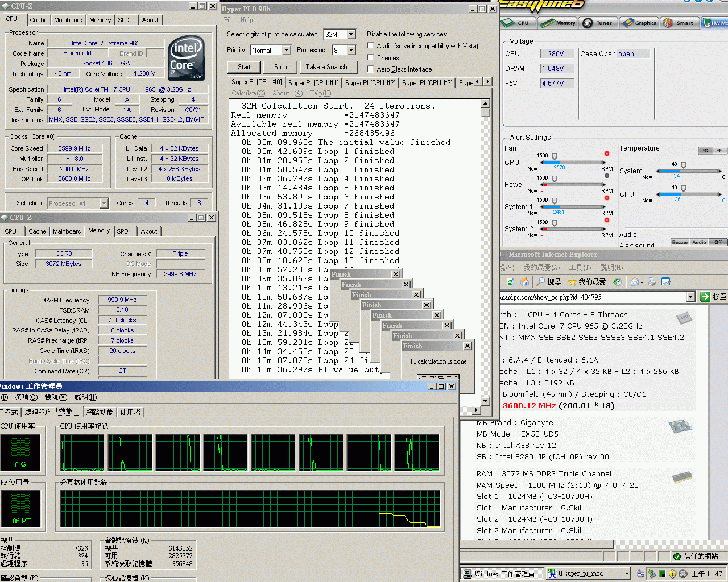Switch to Super PI [CPU #3] tab
Image resolution: width=728 pixels, height=582 pixels.
[427, 82]
